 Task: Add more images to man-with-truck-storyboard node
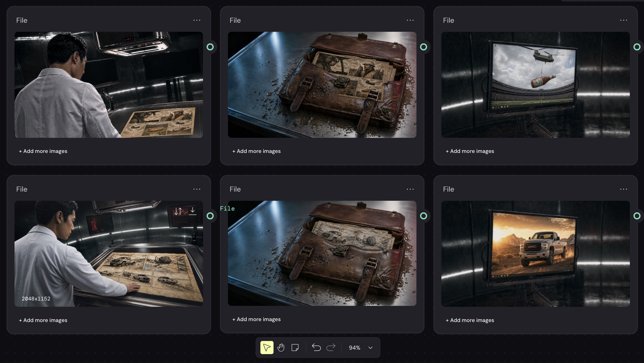[x=43, y=320]
